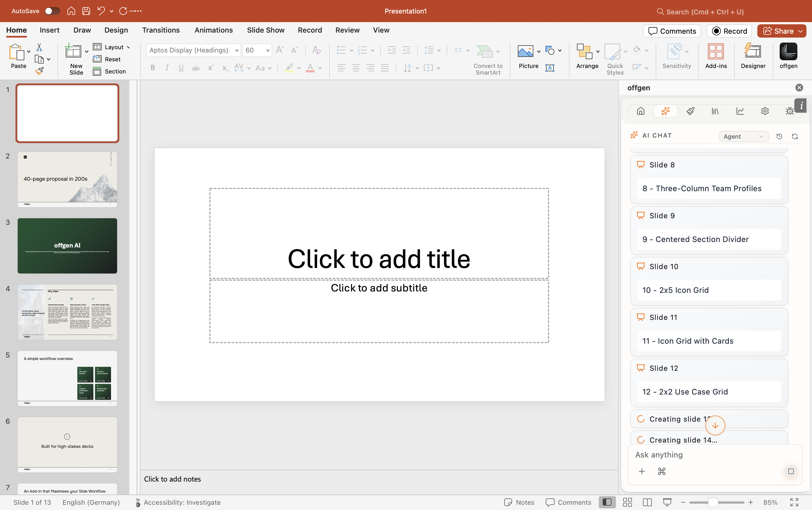Toggle superscript formatting
This screenshot has height=510, width=812.
point(211,68)
